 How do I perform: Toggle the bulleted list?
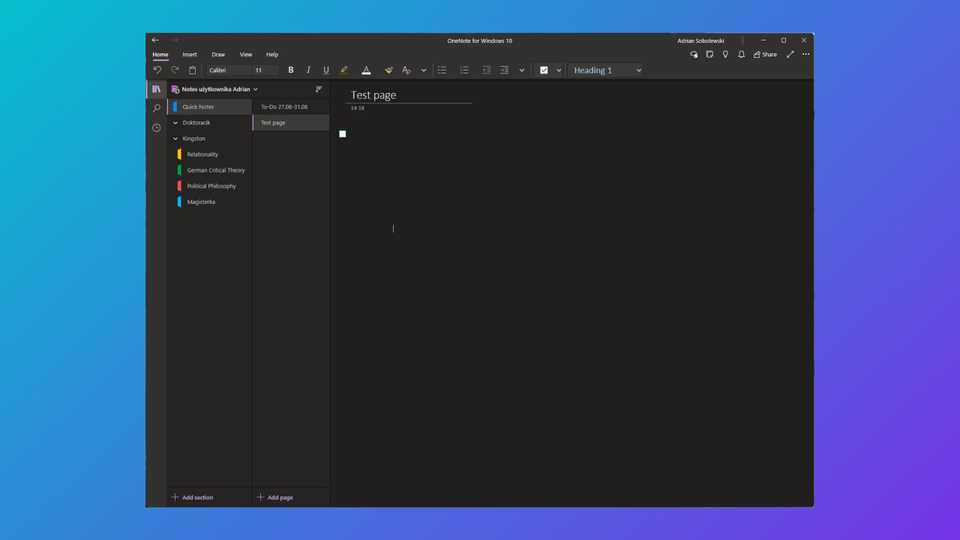click(441, 70)
